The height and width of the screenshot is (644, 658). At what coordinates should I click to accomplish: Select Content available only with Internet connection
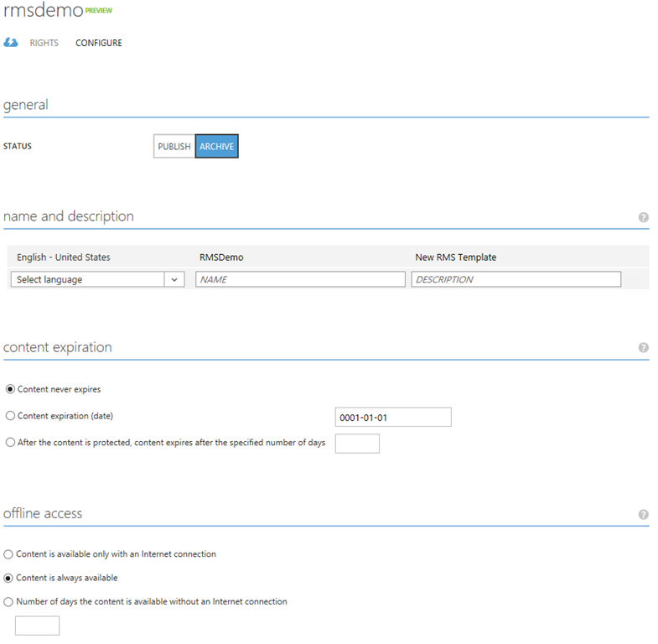[x=8, y=554]
